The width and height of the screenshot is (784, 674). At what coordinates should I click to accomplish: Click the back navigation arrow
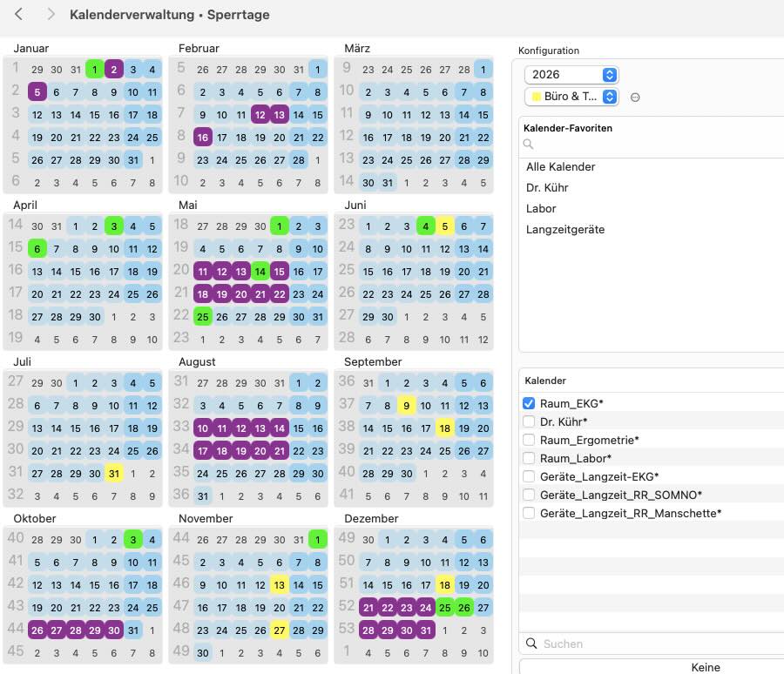pos(18,14)
